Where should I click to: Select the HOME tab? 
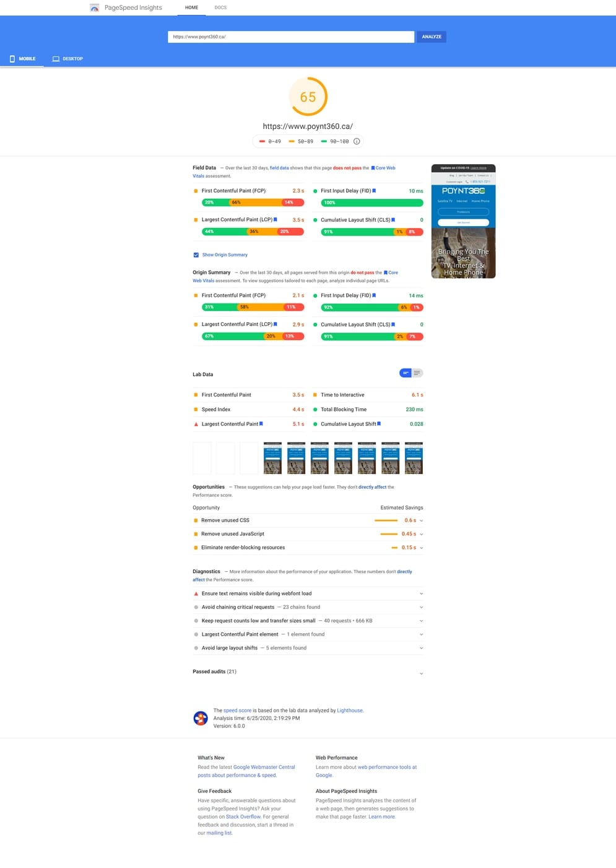(x=191, y=7)
